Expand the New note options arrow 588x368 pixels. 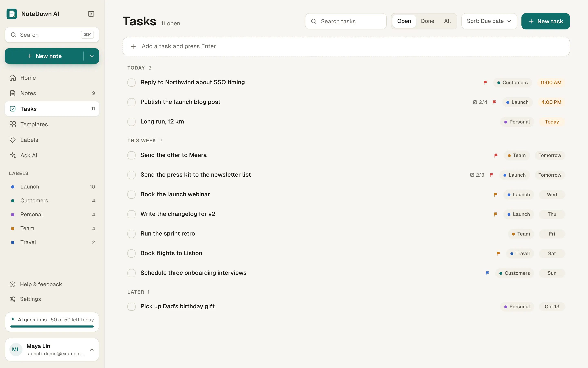(x=92, y=56)
